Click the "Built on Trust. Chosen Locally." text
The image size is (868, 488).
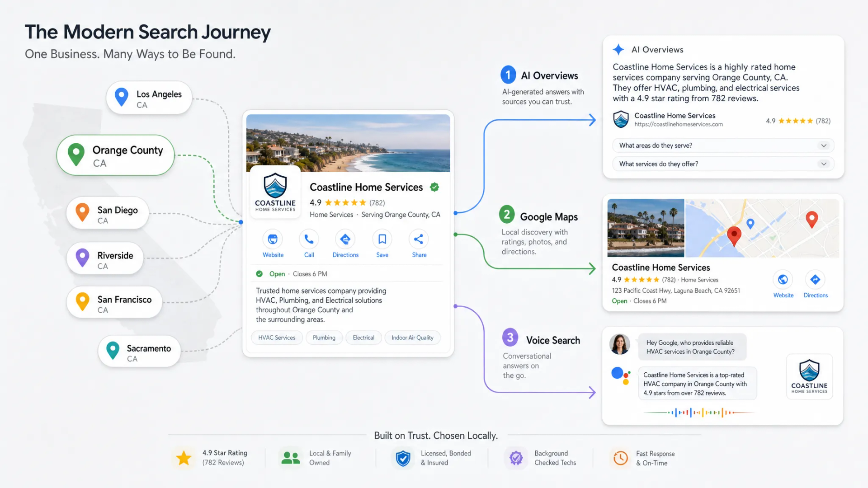tap(436, 436)
